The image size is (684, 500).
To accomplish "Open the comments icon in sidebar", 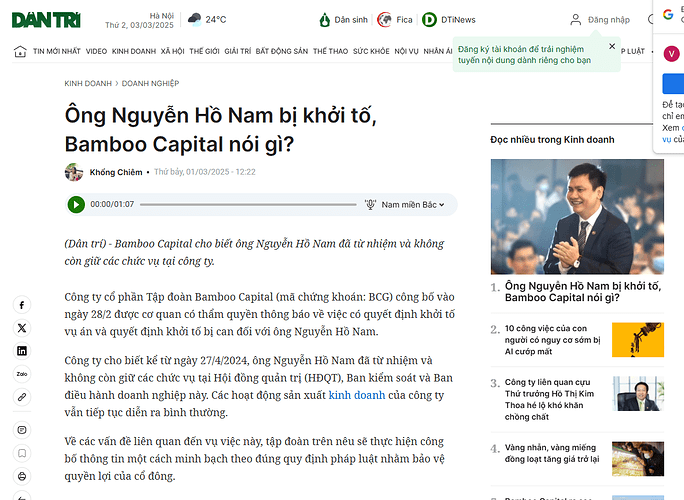I will (22, 430).
